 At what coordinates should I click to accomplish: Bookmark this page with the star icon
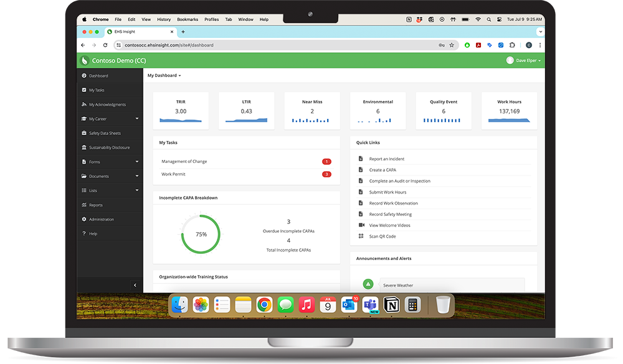coord(452,45)
